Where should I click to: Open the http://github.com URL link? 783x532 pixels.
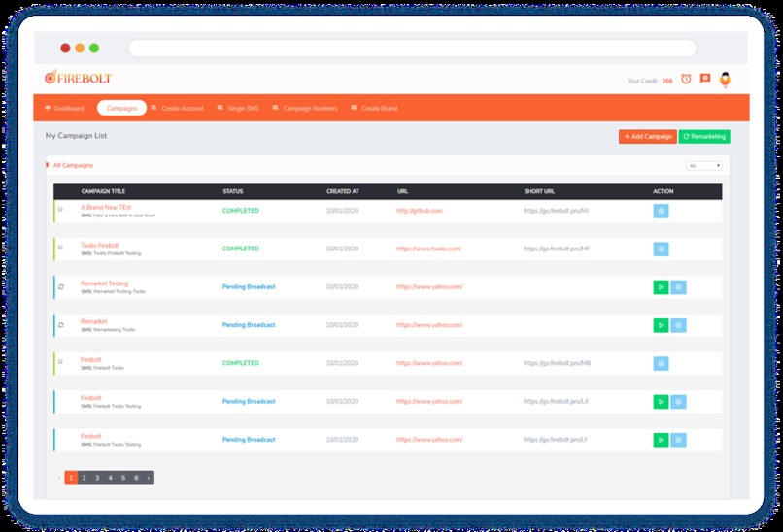420,211
